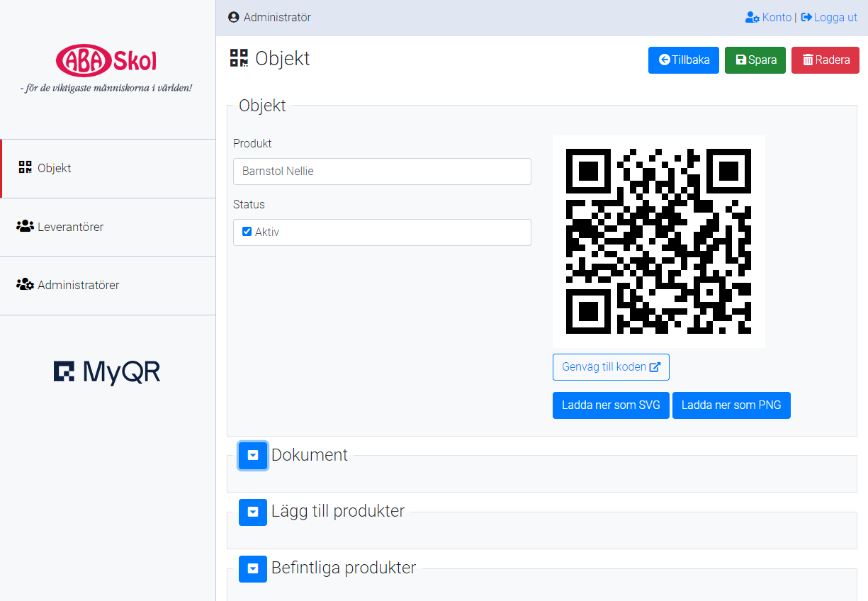This screenshot has width=868, height=601.
Task: Open the Objekt sidebar menu item
Action: pyautogui.click(x=108, y=169)
